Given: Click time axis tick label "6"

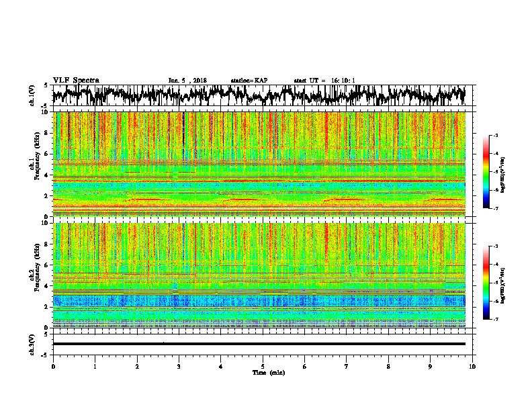Looking at the screenshot, I should click(305, 367).
